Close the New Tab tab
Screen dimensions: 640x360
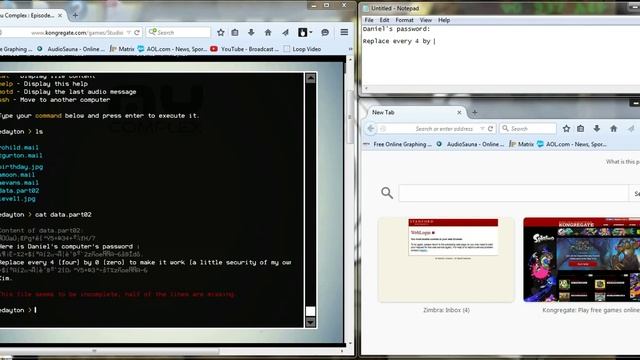(x=459, y=112)
